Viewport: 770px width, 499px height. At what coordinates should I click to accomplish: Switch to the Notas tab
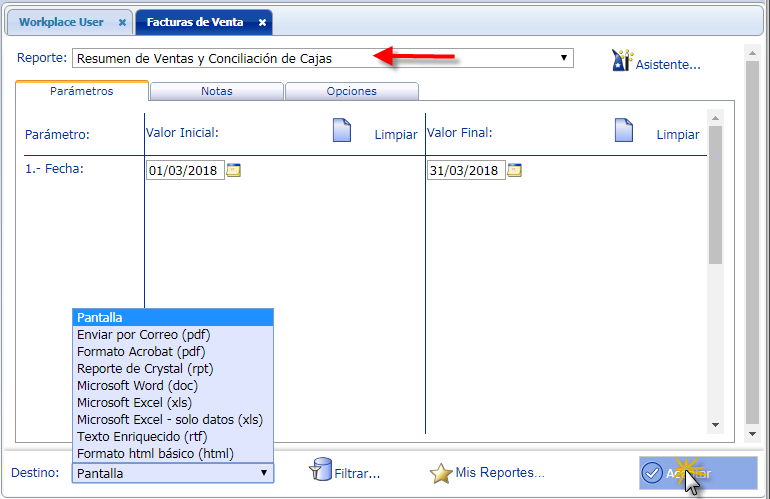click(217, 91)
